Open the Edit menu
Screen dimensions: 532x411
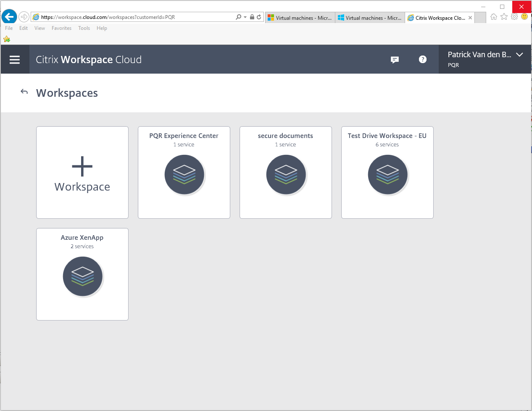point(24,28)
